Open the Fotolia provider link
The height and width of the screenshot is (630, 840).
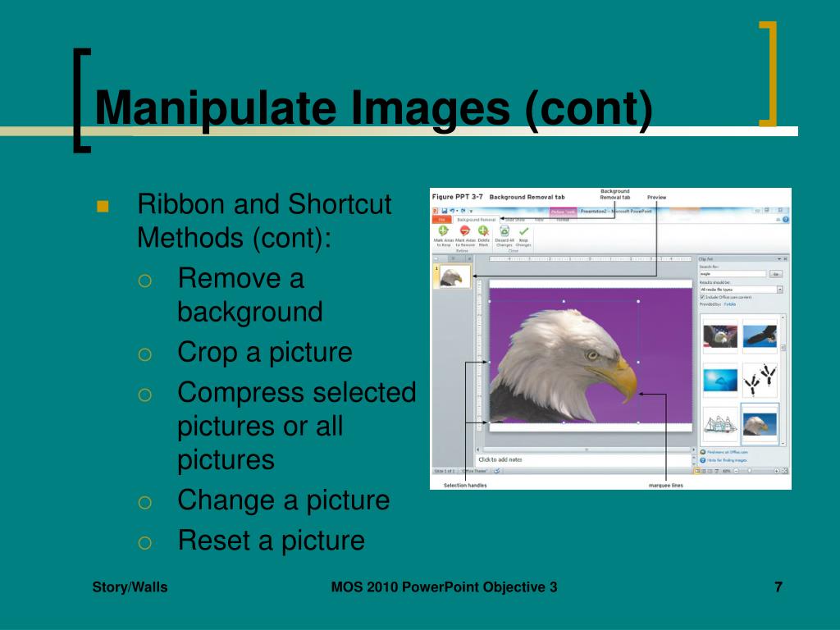[729, 304]
